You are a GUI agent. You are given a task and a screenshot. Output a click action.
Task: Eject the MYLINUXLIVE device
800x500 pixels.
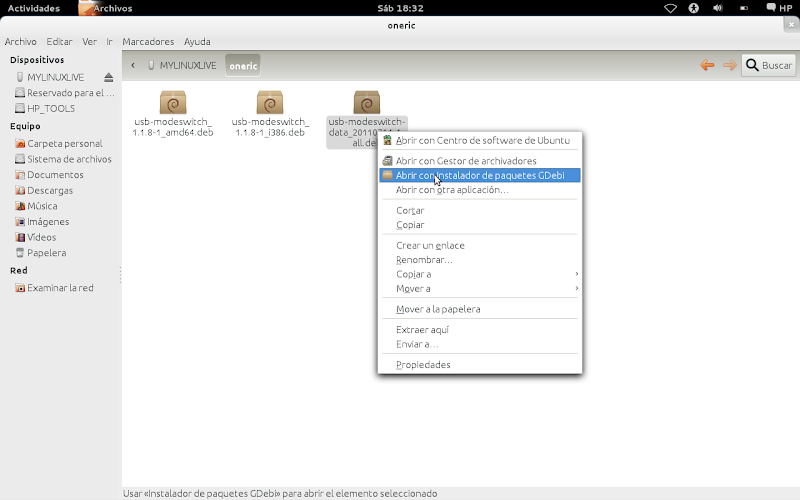pos(109,78)
